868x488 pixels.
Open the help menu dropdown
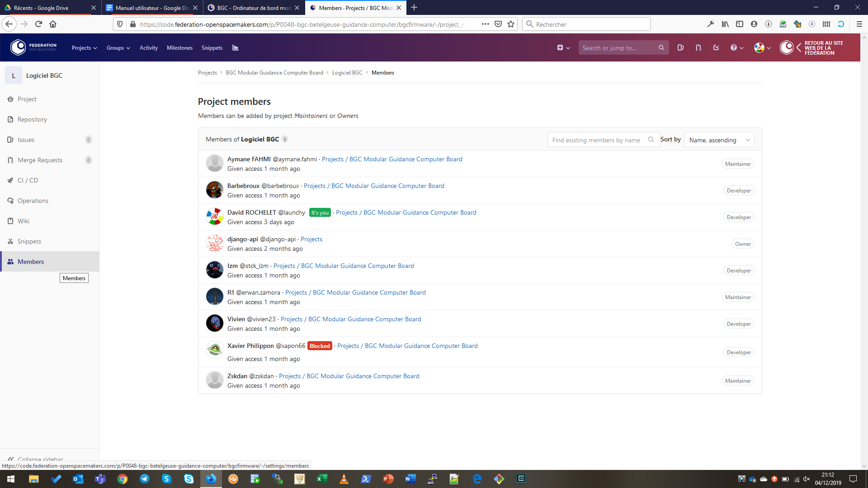coord(736,48)
